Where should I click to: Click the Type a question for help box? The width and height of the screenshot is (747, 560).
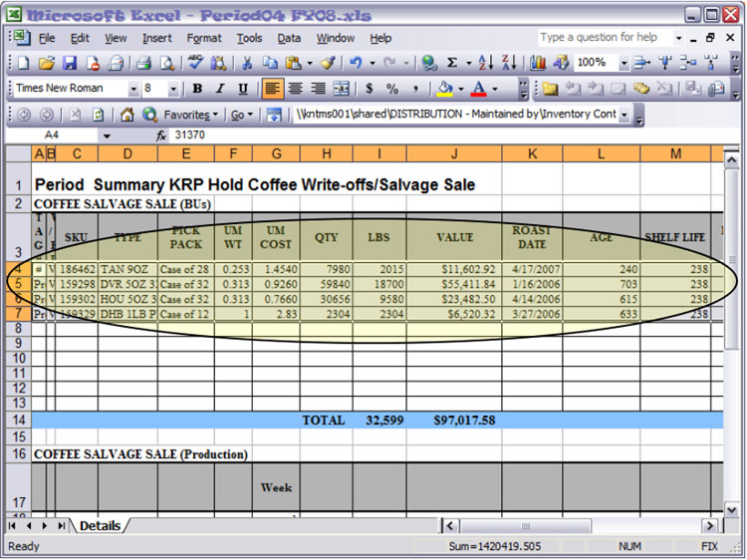(x=605, y=37)
